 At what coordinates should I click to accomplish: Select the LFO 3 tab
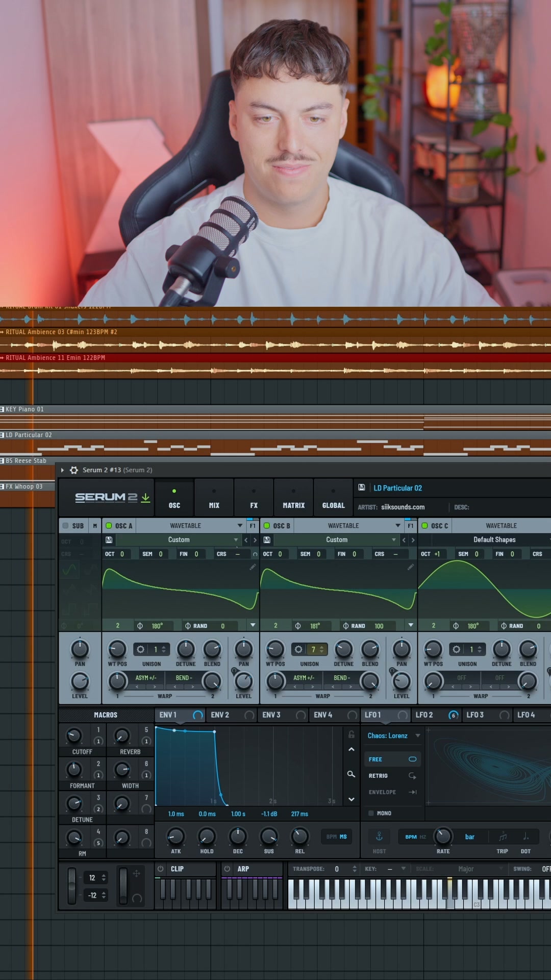(x=487, y=715)
